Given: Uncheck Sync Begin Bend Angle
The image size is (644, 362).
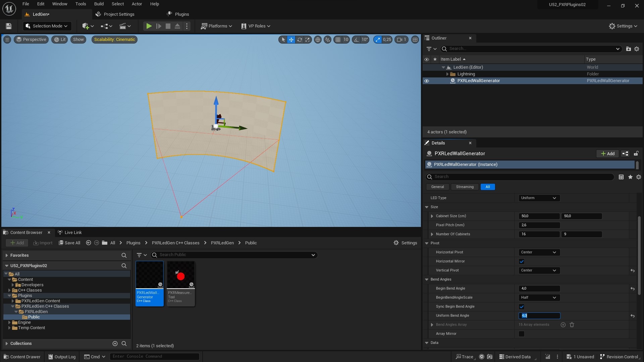Looking at the screenshot, I should coord(522,306).
